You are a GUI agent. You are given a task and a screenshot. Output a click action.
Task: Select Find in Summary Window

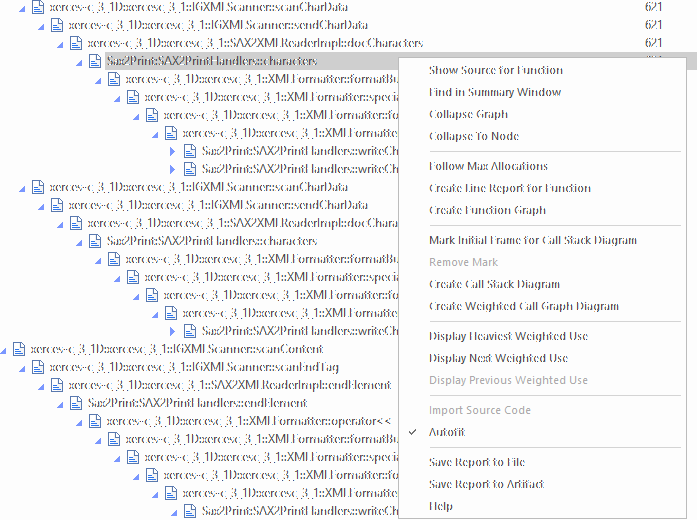point(494,92)
